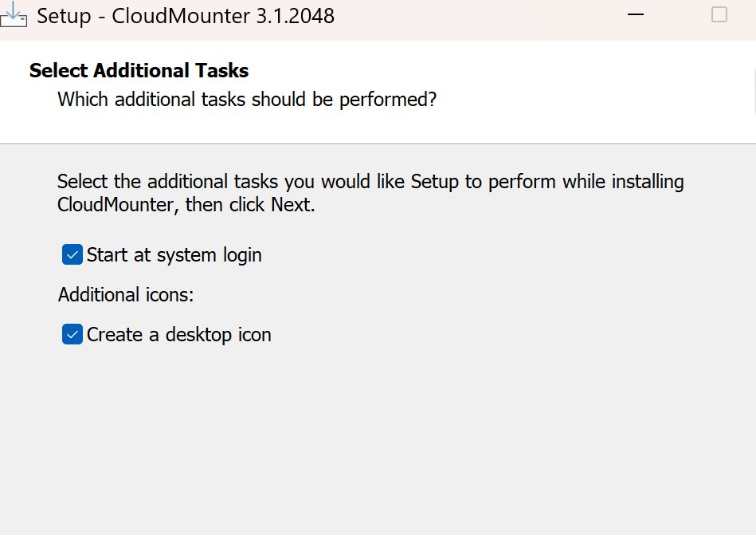Click the word "Setup" in the title bar

[x=64, y=16]
